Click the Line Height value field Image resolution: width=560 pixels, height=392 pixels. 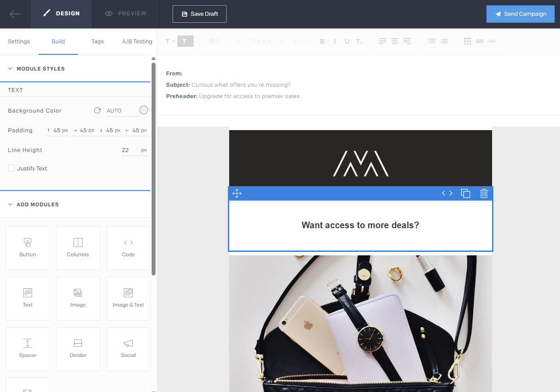coord(135,150)
